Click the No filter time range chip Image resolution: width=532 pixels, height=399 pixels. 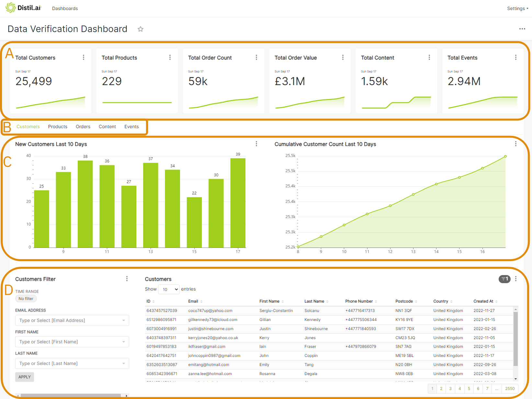(26, 299)
